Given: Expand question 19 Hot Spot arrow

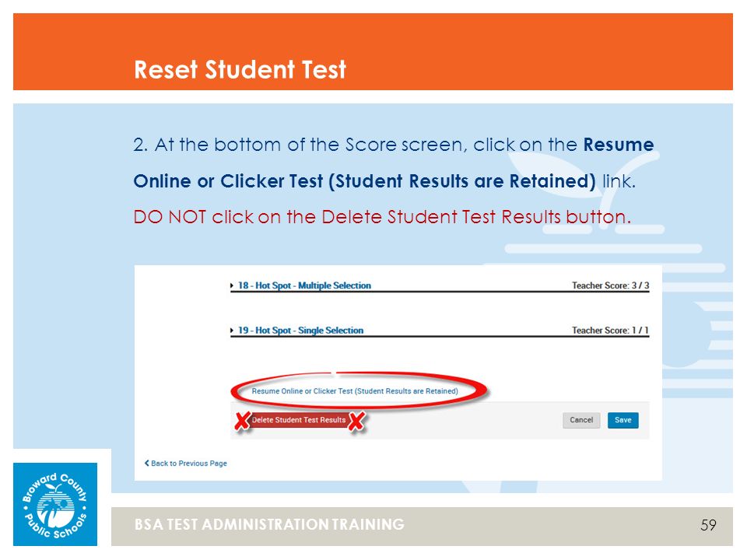Looking at the screenshot, I should (x=232, y=331).
